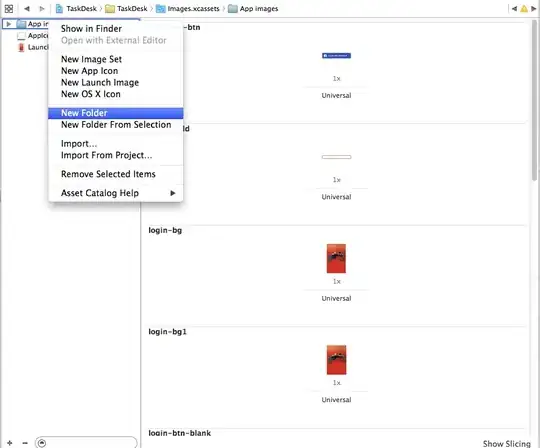Jump to next issue arrow
The width and height of the screenshot is (540, 448).
[534, 9]
